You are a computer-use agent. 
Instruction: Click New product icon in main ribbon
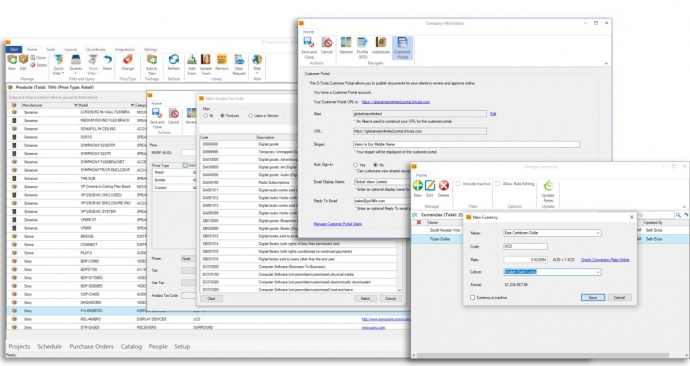point(12,59)
